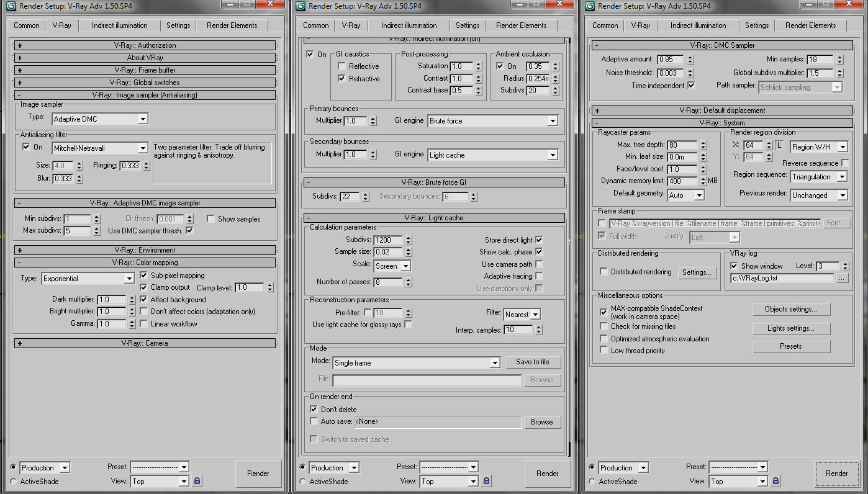The image size is (868, 494).
Task: Toggle Use DMC sampler thresh checkbox
Action: [189, 231]
